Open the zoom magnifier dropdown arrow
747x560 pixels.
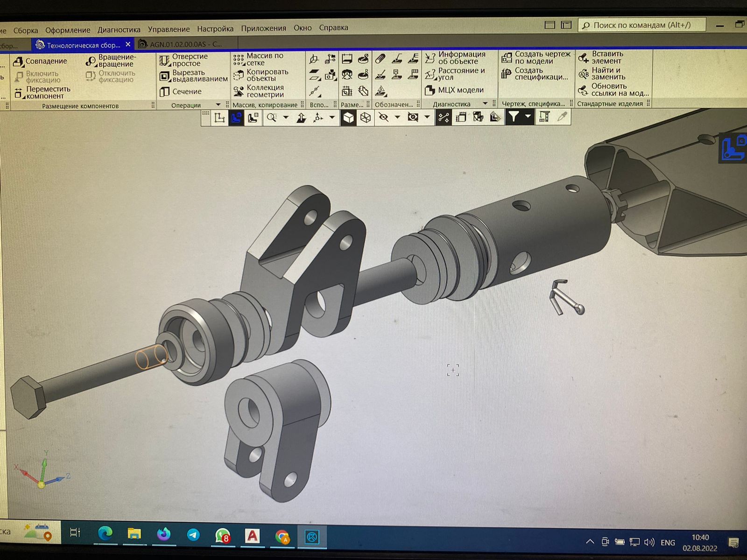click(286, 118)
